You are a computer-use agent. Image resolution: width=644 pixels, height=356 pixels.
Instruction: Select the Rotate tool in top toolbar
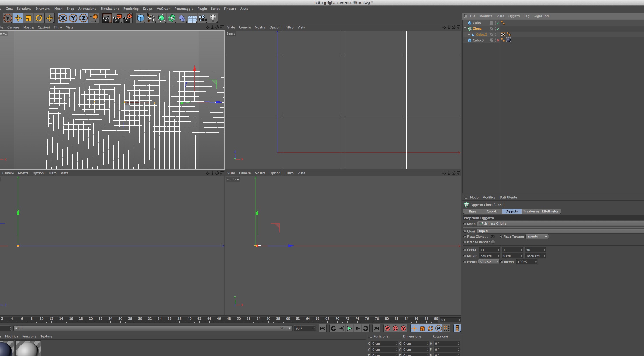[x=39, y=18]
